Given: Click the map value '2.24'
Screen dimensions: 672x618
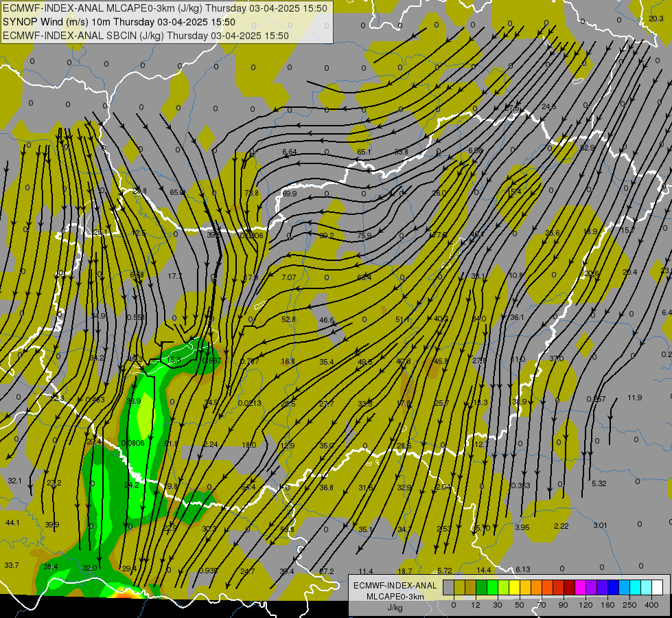Looking at the screenshot, I should click(211, 444).
